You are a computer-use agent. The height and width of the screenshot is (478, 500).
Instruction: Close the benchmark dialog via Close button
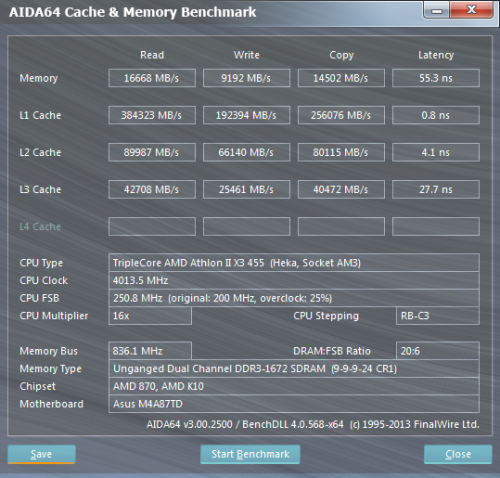(458, 454)
